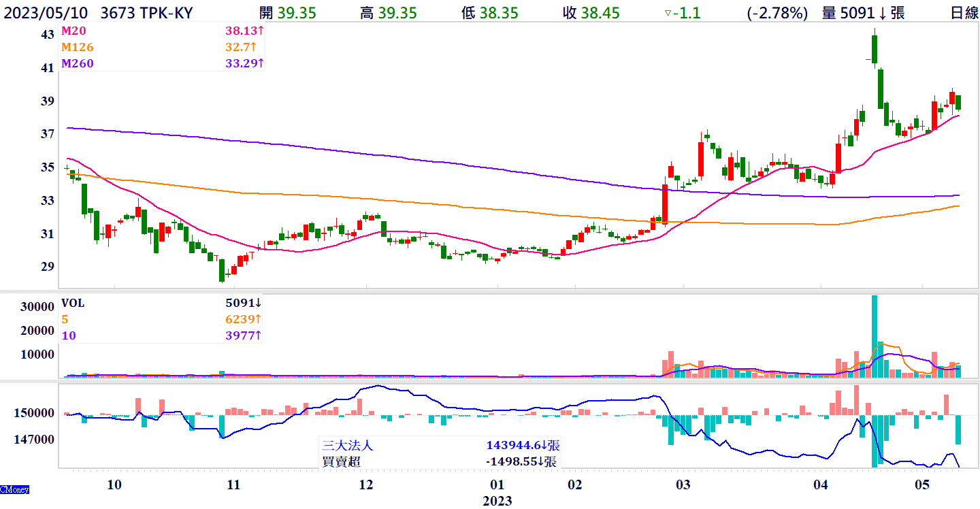
Task: Select the 3673 TPK-KY stock title
Action: [x=146, y=13]
